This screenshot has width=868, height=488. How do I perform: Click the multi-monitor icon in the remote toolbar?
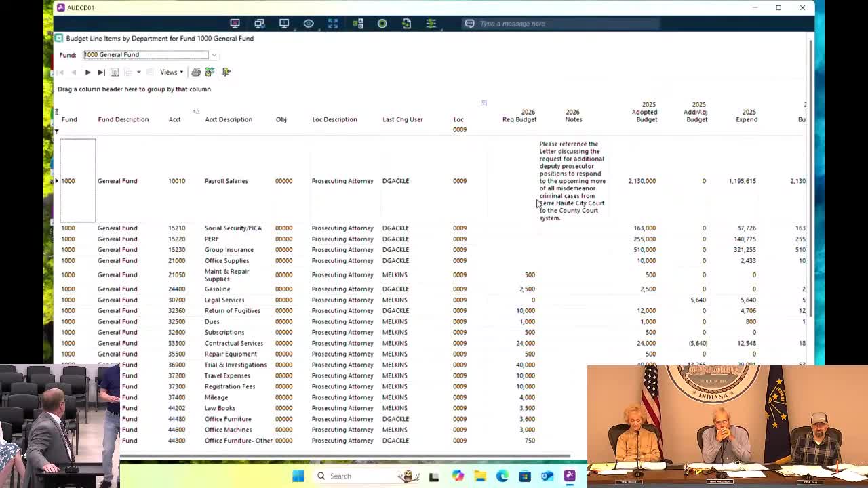tap(259, 24)
